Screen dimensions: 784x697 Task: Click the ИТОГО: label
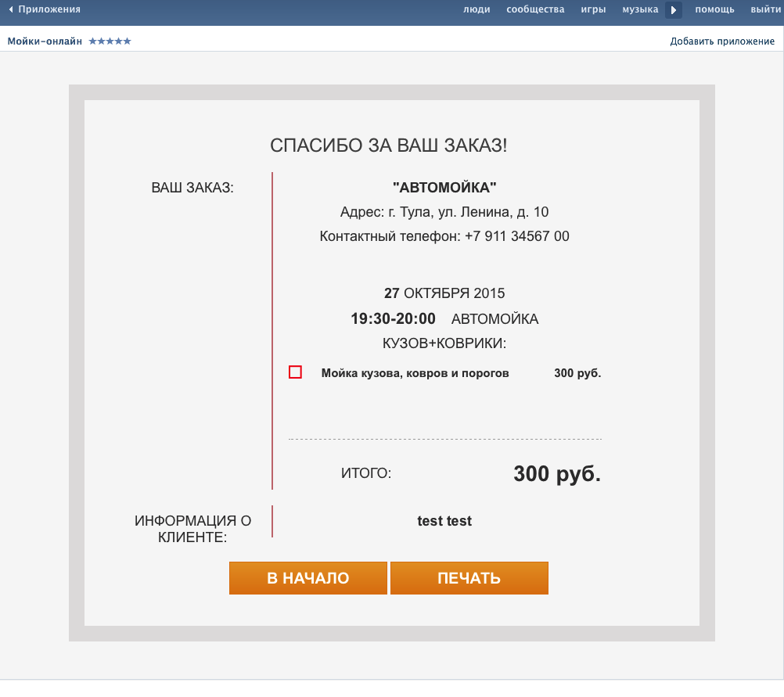[366, 473]
